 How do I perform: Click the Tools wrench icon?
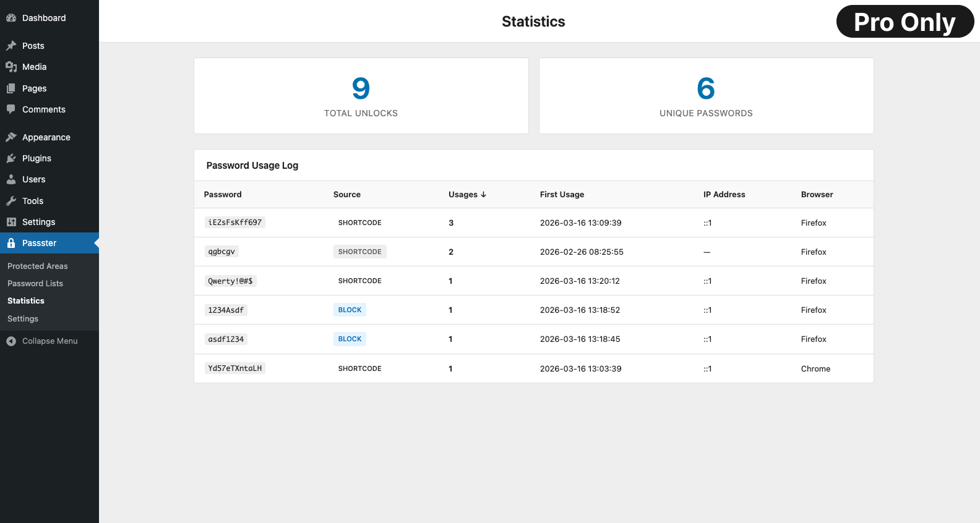(11, 201)
